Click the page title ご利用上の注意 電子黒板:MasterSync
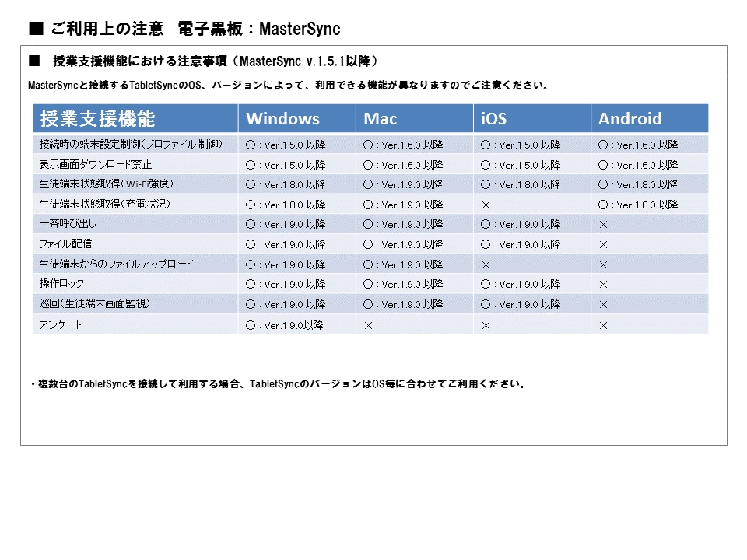Screen dimensions: 747x560 click(x=184, y=29)
